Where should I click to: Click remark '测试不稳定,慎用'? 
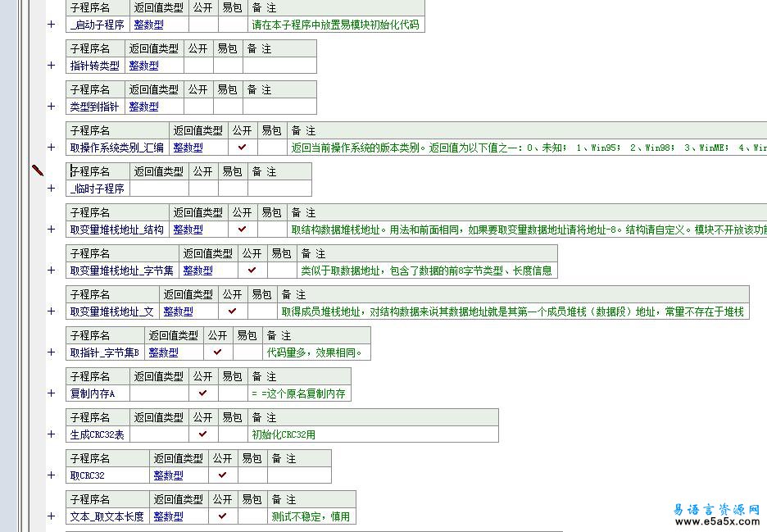pyautogui.click(x=311, y=516)
